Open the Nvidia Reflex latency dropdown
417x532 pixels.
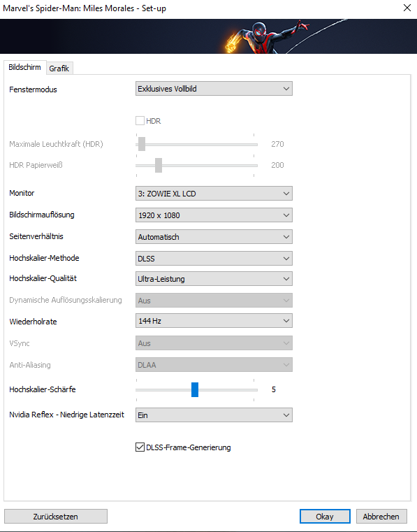point(214,415)
